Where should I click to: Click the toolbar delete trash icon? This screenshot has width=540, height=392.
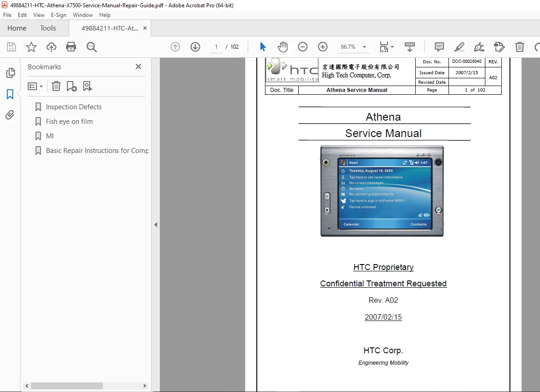click(x=520, y=47)
